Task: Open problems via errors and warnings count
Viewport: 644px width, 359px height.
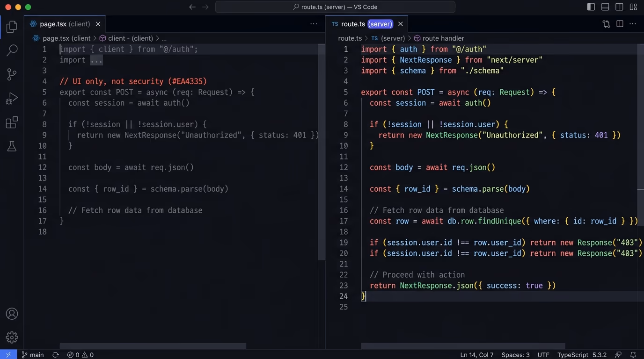Action: (80, 355)
